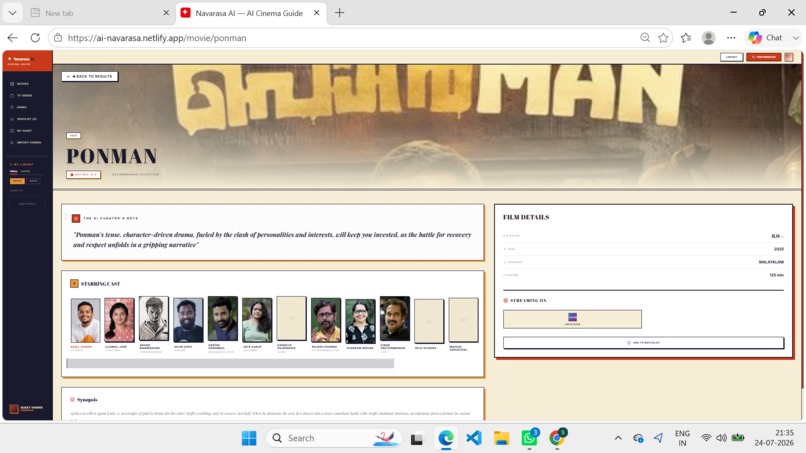Select the orange Movies filter in My Library

point(17,181)
